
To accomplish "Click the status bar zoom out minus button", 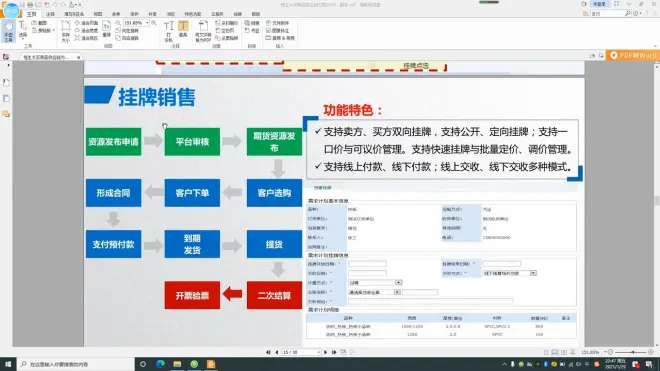I will [610, 352].
